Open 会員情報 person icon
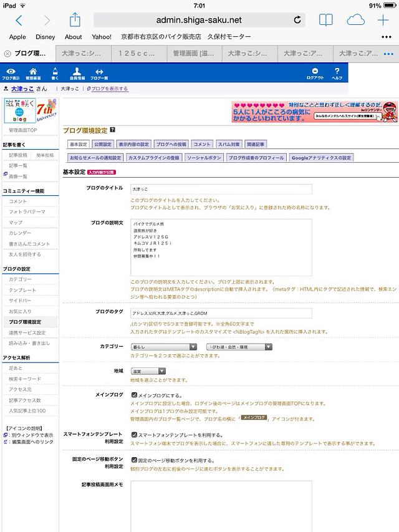Image resolution: width=399 pixels, height=532 pixels. click(77, 73)
